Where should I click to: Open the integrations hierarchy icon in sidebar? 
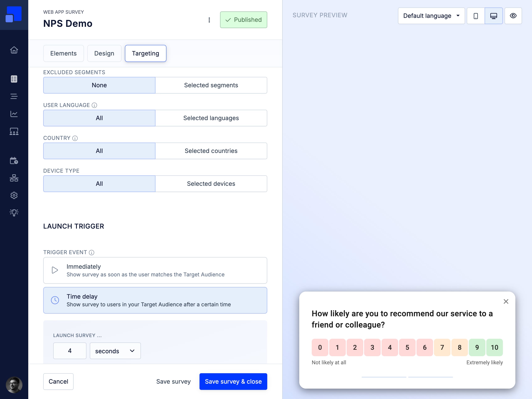[14, 178]
